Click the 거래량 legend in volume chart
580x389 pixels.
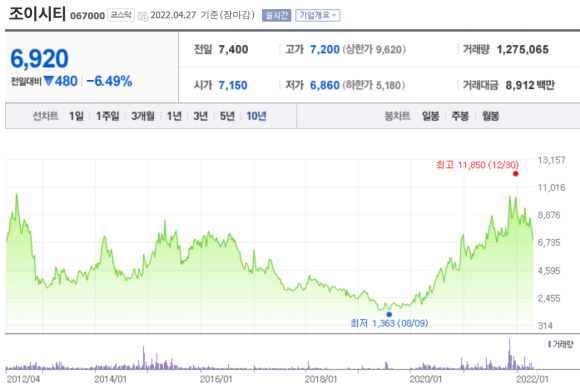(560, 344)
